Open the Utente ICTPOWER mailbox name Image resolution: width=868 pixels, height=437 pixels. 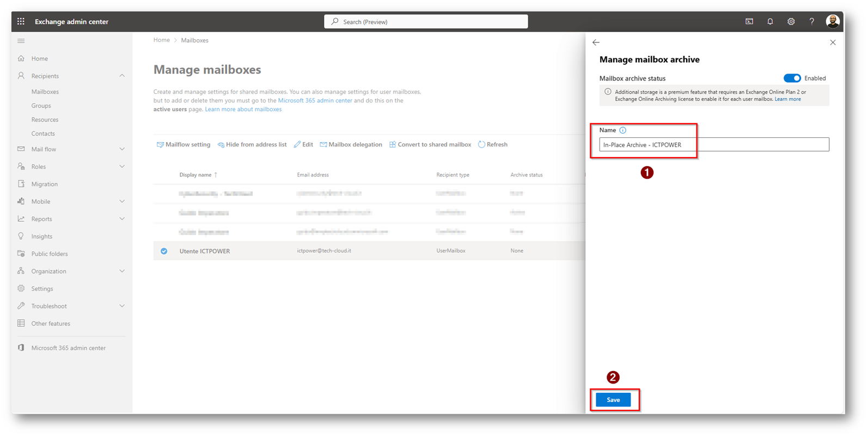click(x=205, y=251)
